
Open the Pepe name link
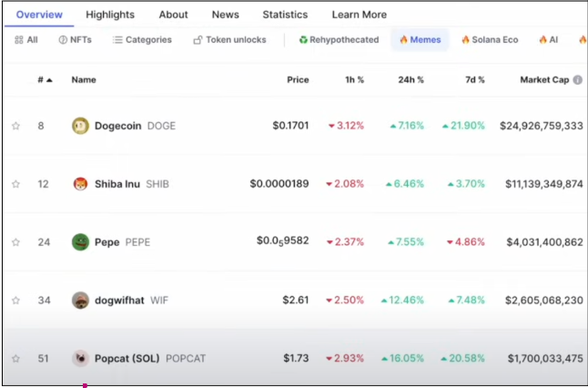tap(106, 242)
